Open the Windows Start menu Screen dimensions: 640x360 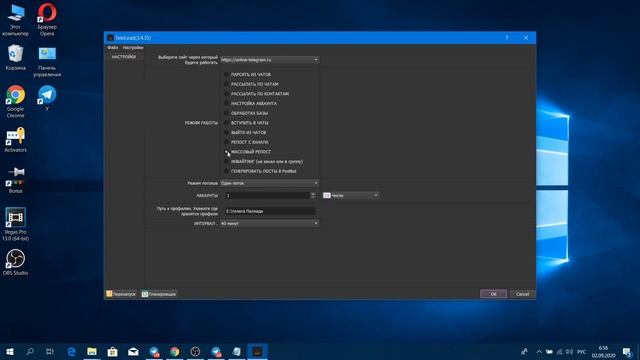10,351
